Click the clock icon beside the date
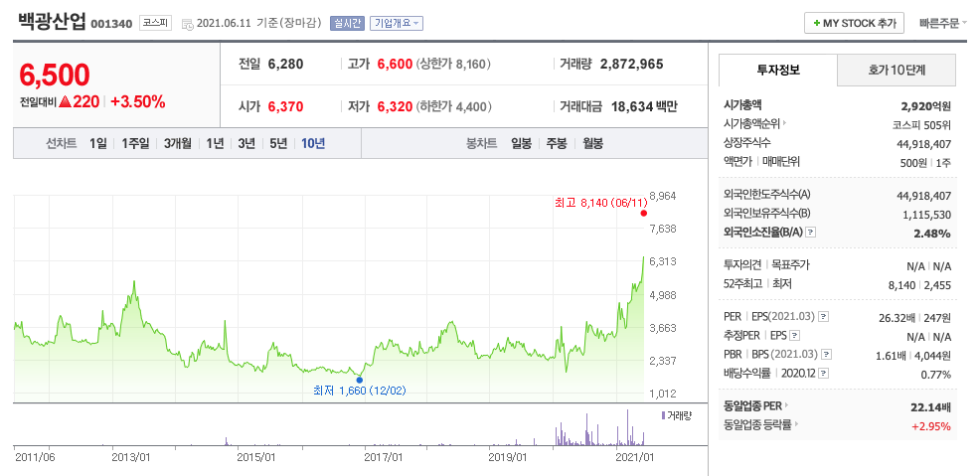Viewport: 980px width, 476px height. [x=188, y=24]
